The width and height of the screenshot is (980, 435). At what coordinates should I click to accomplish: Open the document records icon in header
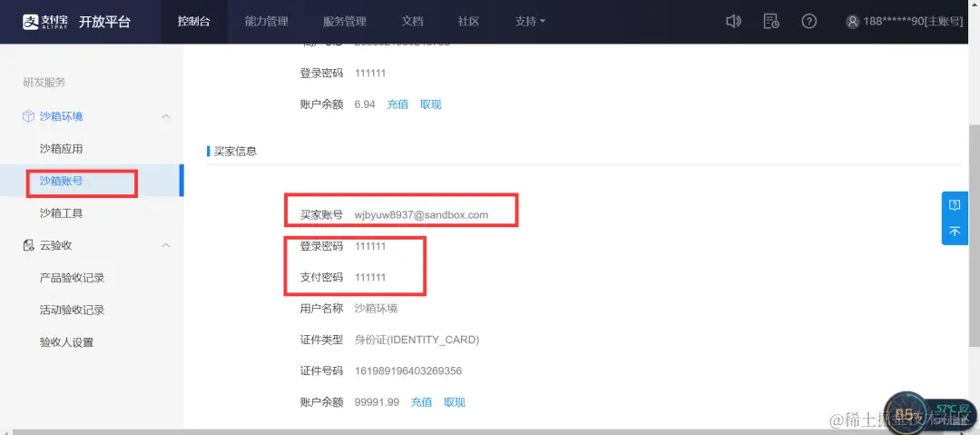771,21
